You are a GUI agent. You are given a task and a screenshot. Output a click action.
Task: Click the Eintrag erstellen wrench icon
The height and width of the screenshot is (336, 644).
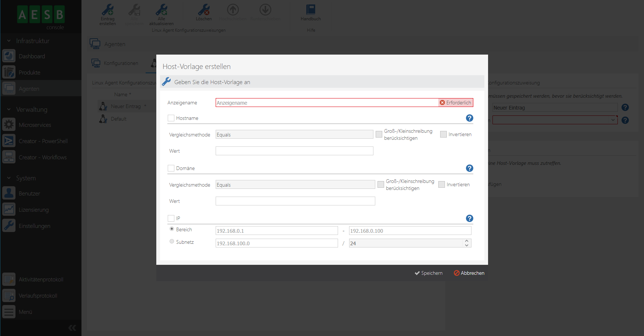(x=107, y=10)
